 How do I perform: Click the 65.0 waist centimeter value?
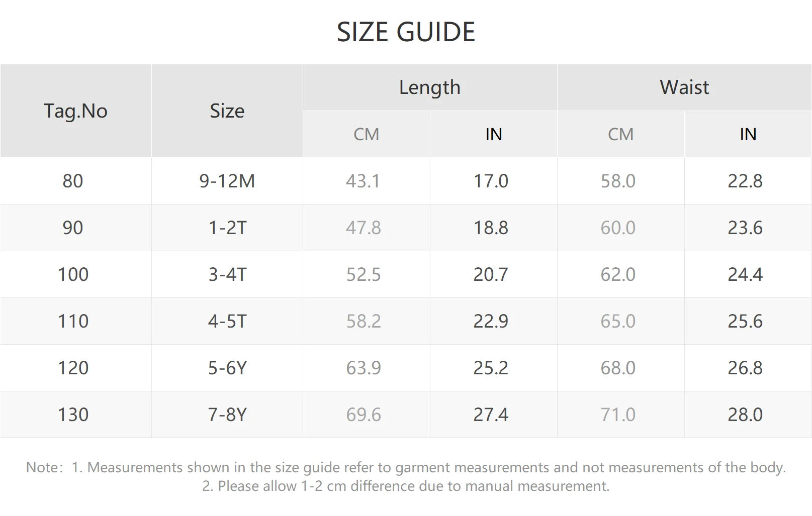(618, 321)
